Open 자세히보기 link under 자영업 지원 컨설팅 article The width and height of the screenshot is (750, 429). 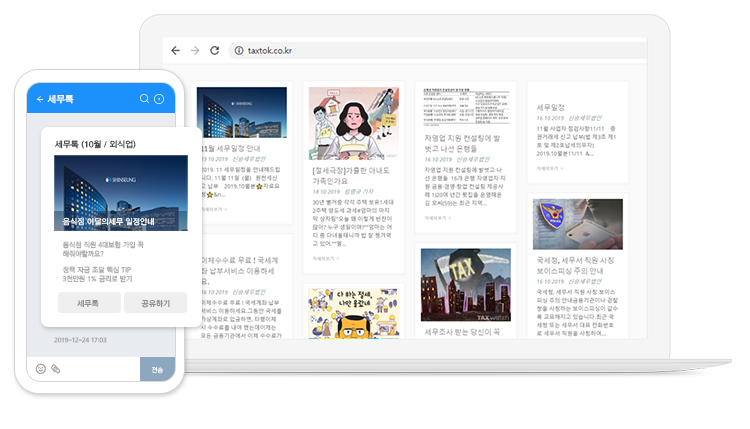pos(438,216)
